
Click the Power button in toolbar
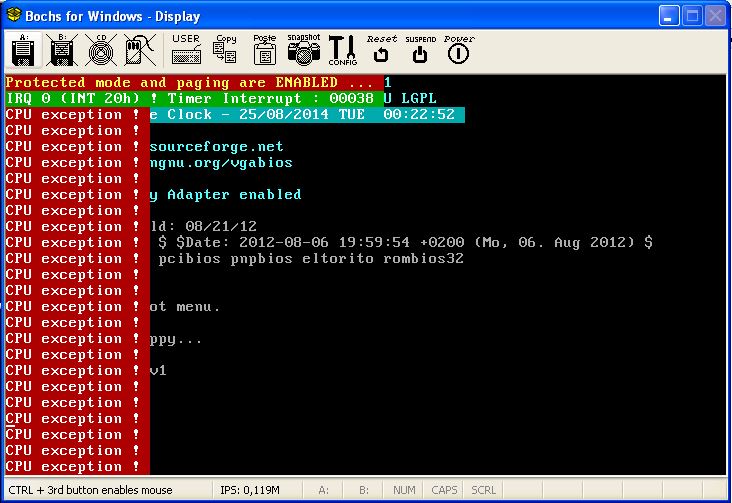pos(458,49)
